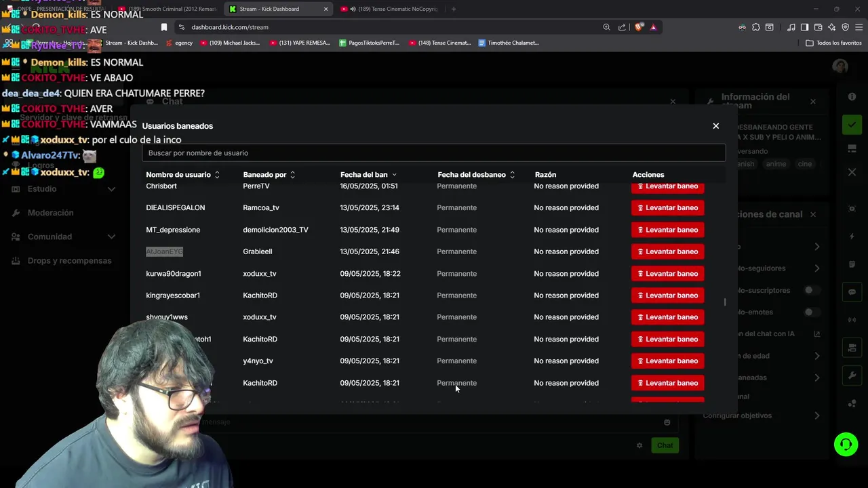Screen dimensions: 868x488
Task: Expand the solo-seguidores option chevron
Action: (x=816, y=268)
